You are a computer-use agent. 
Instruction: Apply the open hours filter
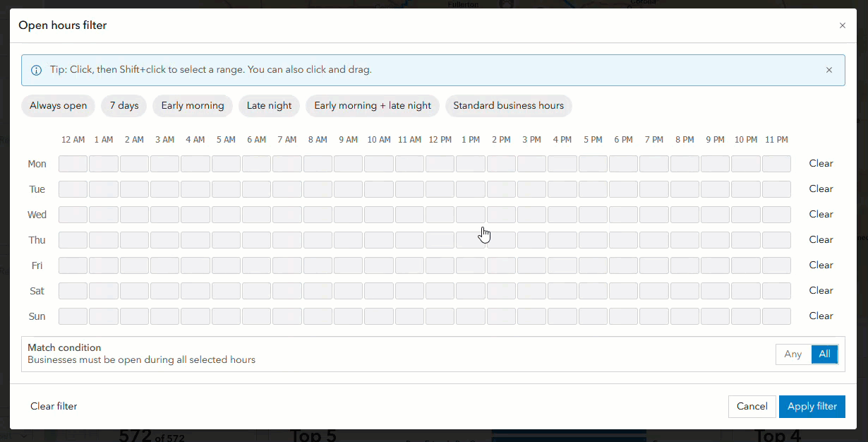point(812,407)
